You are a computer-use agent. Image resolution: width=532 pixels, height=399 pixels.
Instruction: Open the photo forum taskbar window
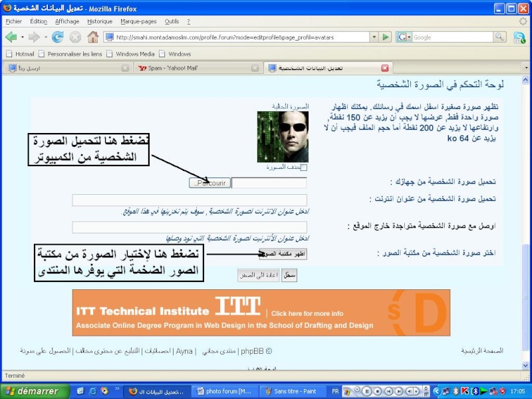point(225,391)
